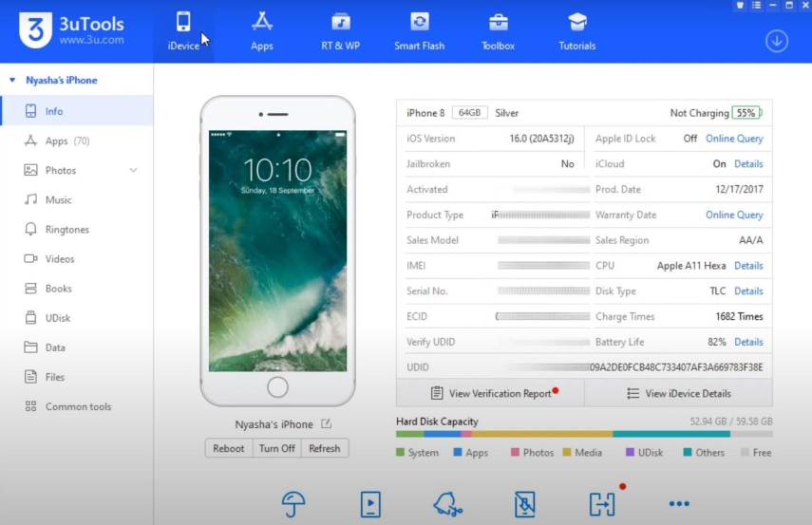Viewport: 812px width, 525px height.
Task: Click the Refresh button
Action: point(325,448)
